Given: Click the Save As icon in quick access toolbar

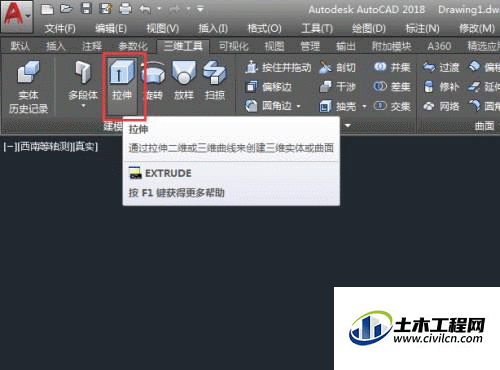Looking at the screenshot, I should click(106, 9).
